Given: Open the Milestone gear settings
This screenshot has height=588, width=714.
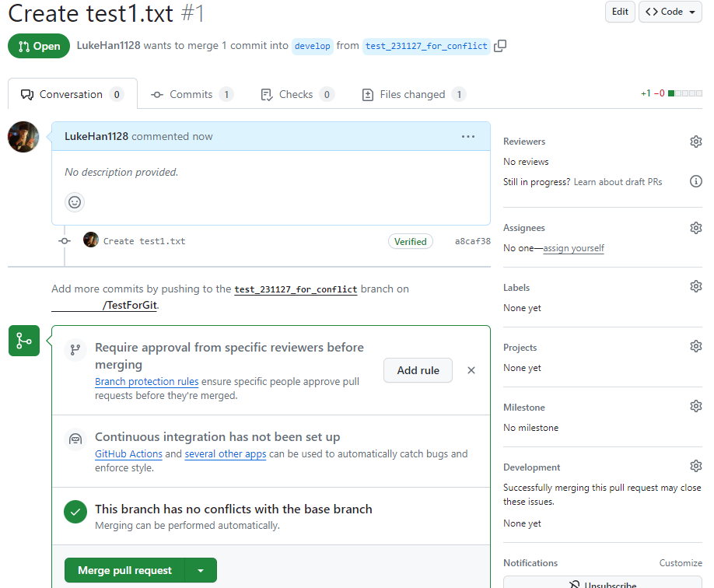Looking at the screenshot, I should click(696, 406).
